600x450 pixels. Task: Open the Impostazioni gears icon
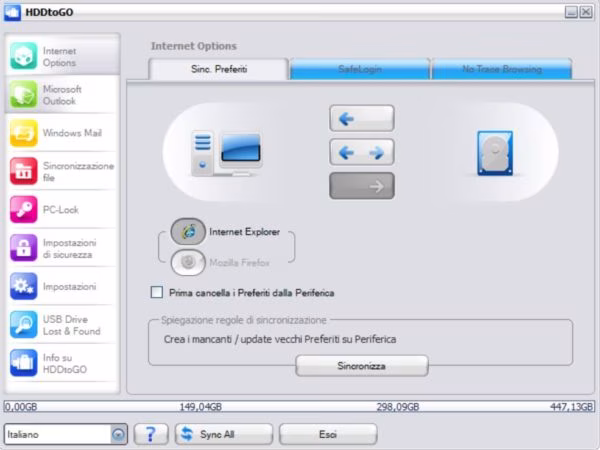(23, 286)
